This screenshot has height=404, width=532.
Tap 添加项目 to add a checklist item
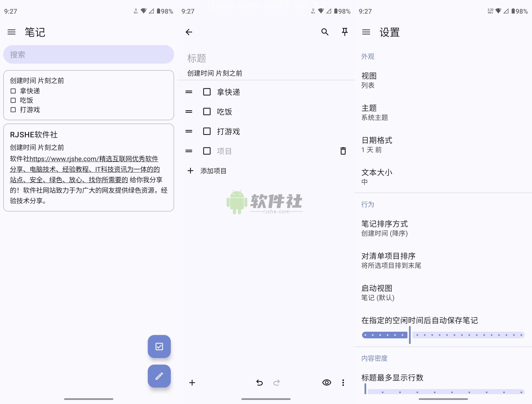click(x=213, y=171)
